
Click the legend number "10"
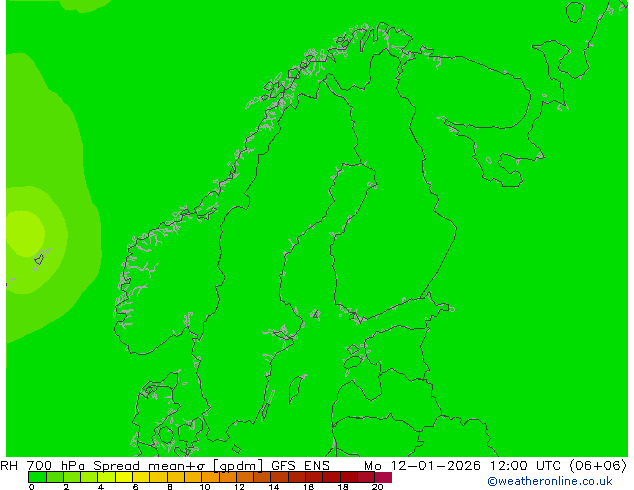tap(205, 487)
